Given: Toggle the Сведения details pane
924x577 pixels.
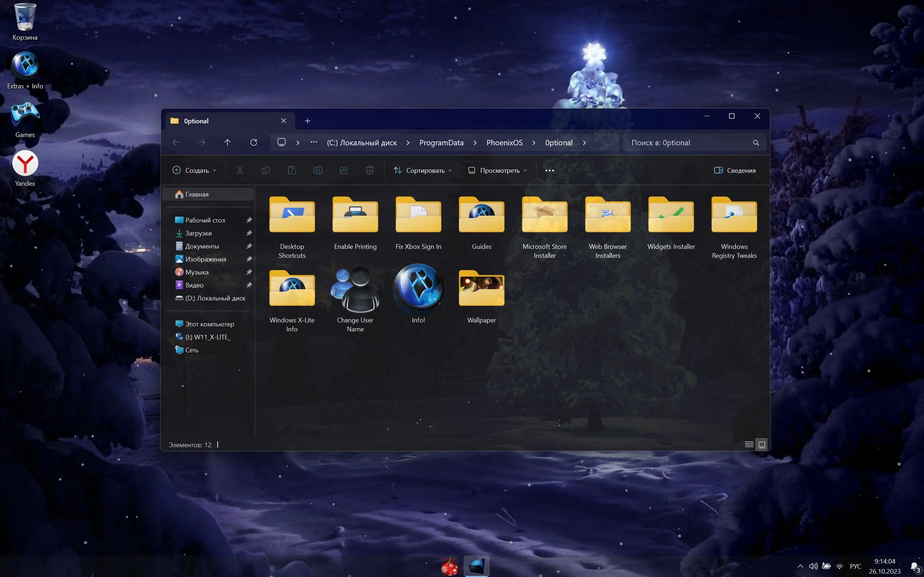Looking at the screenshot, I should tap(735, 170).
